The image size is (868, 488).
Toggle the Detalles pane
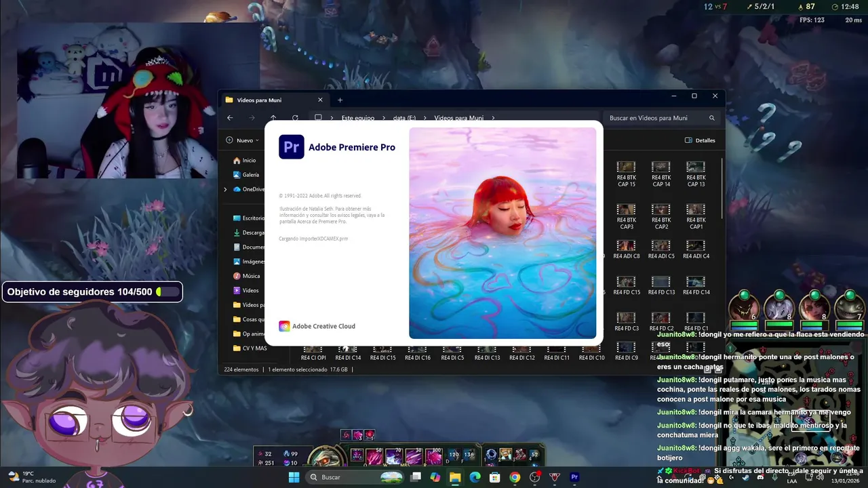click(x=700, y=140)
